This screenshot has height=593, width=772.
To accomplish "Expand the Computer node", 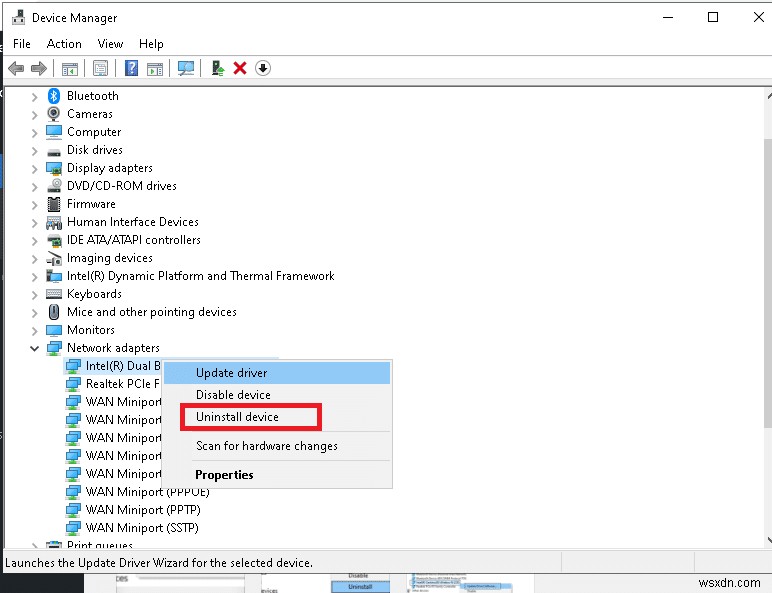I will [x=34, y=132].
